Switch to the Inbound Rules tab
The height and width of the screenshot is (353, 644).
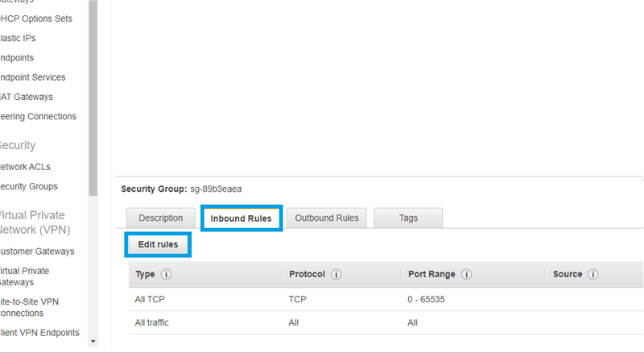pyautogui.click(x=241, y=218)
